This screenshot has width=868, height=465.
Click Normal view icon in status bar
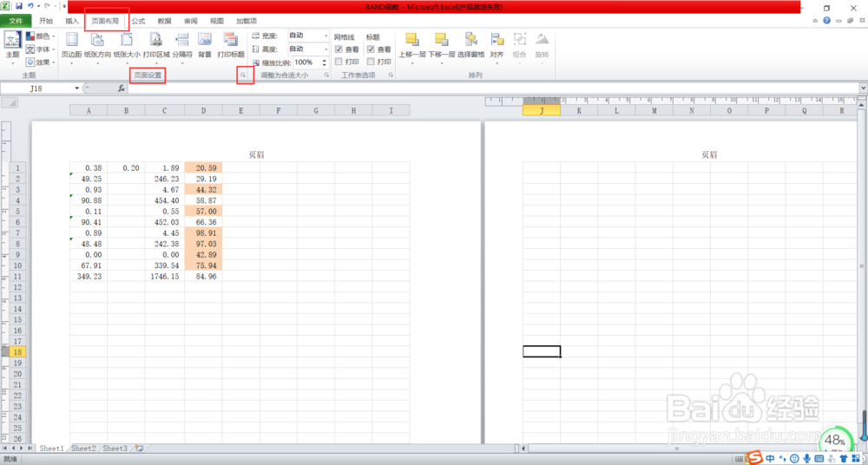point(739,459)
